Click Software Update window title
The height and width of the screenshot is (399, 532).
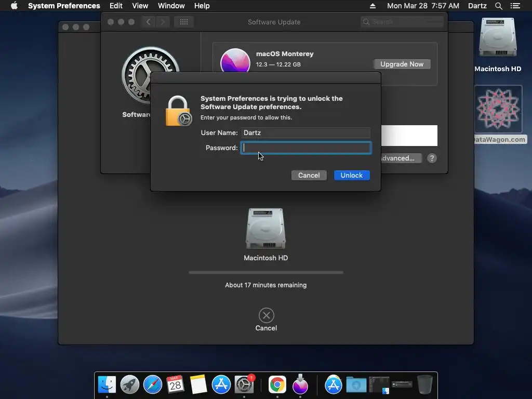click(274, 22)
